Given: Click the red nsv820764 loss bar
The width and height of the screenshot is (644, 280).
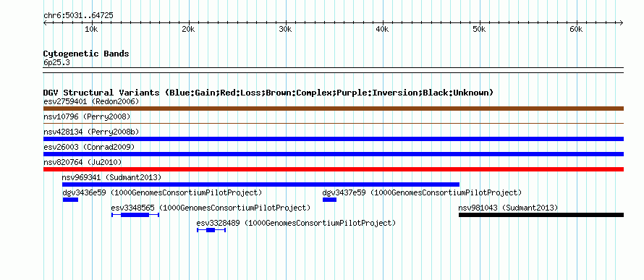Looking at the screenshot, I should (334, 169).
